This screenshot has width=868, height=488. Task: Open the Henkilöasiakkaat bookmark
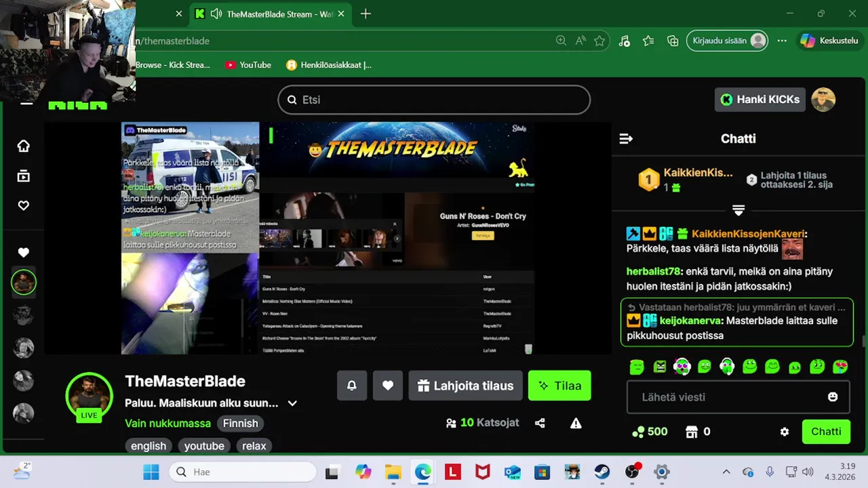pyautogui.click(x=329, y=65)
